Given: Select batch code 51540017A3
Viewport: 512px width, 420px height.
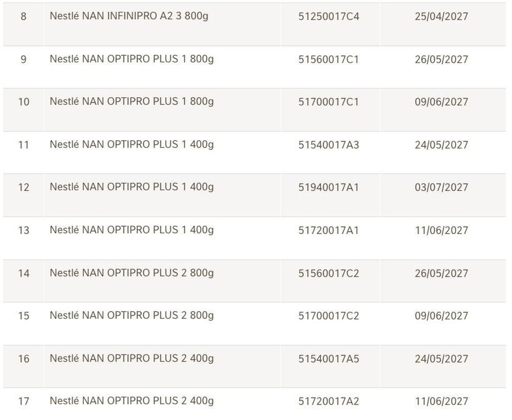Looking at the screenshot, I should [329, 145].
